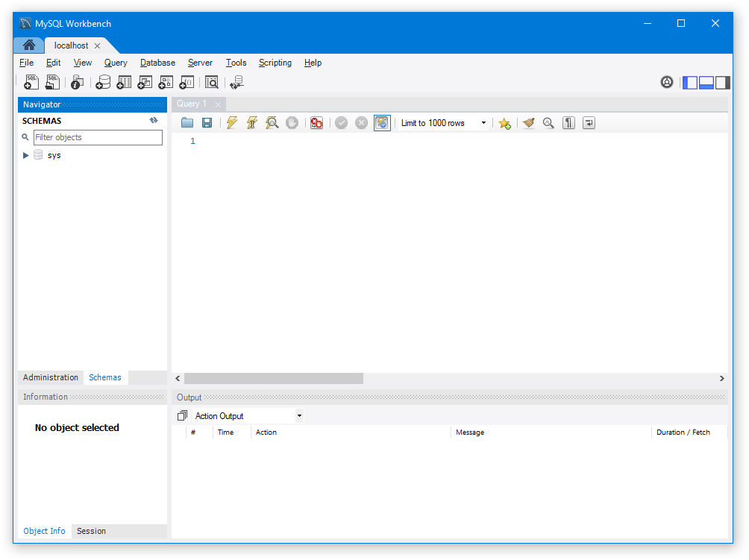749x560 pixels.
Task: Expand the sys schema tree node
Action: [26, 155]
